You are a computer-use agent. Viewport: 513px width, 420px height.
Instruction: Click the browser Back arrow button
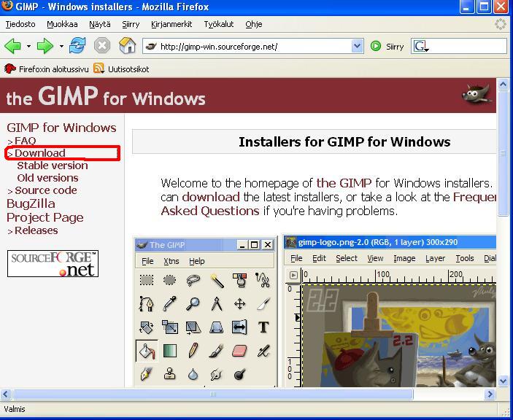[x=12, y=46]
